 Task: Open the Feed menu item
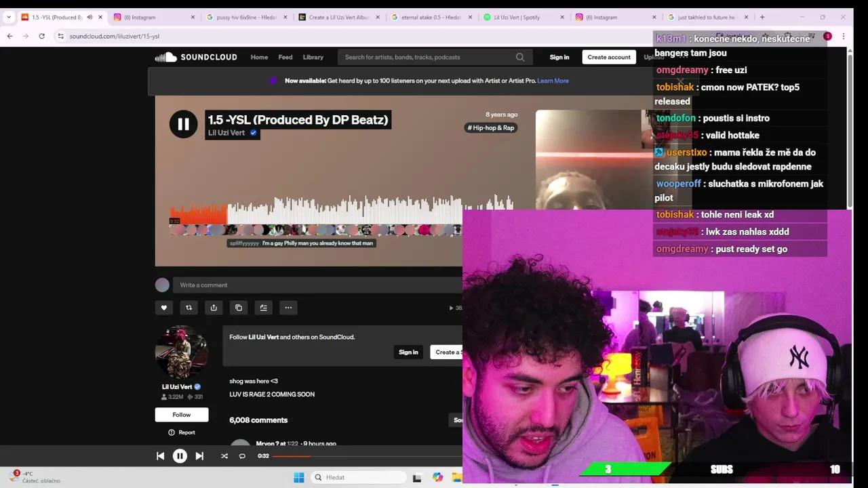coord(285,57)
